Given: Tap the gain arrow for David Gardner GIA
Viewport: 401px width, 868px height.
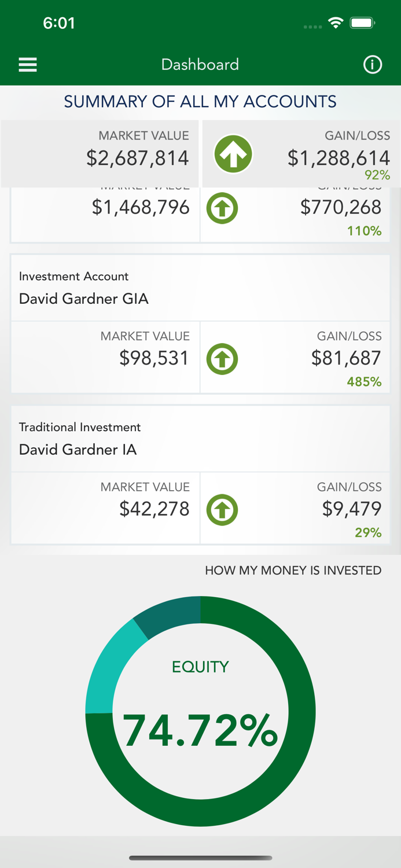Looking at the screenshot, I should click(222, 359).
